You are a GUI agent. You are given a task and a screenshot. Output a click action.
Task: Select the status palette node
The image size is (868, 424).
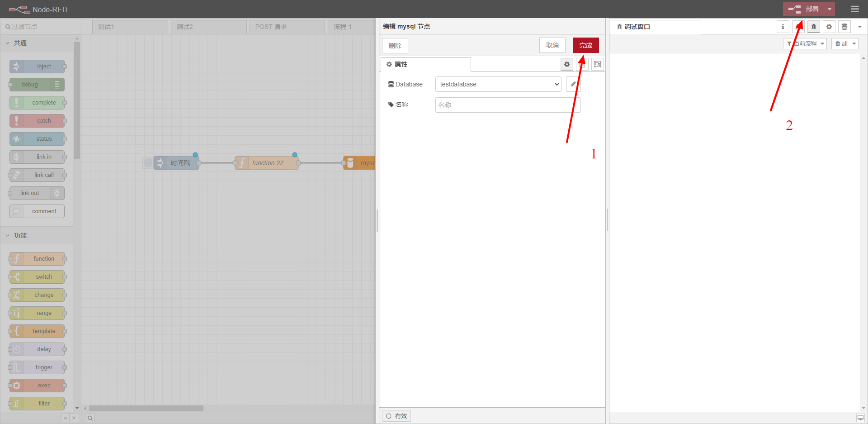coord(37,139)
